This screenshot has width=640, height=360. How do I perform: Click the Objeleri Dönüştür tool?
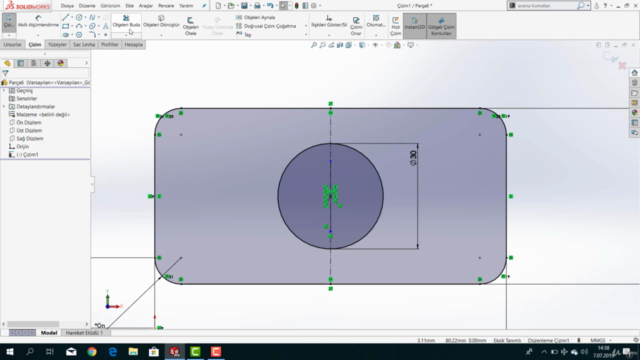tap(161, 21)
